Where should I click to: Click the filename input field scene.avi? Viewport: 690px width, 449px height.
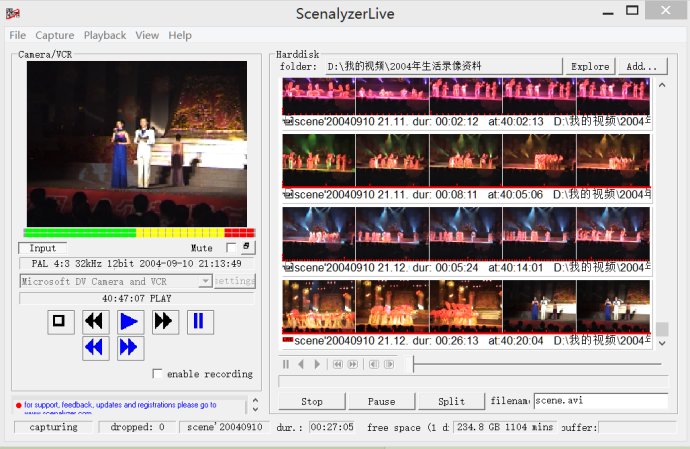point(601,401)
